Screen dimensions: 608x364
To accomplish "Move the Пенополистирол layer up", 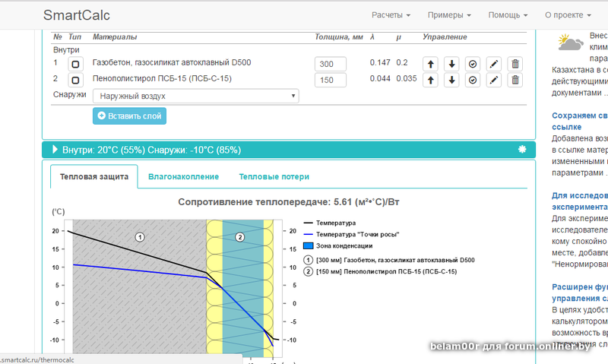I will (432, 80).
